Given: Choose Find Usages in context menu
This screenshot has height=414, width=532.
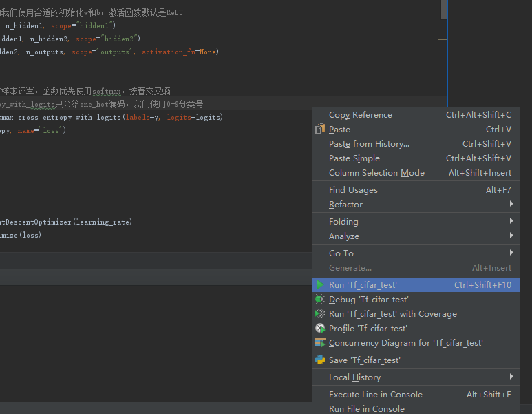Looking at the screenshot, I should point(353,190).
